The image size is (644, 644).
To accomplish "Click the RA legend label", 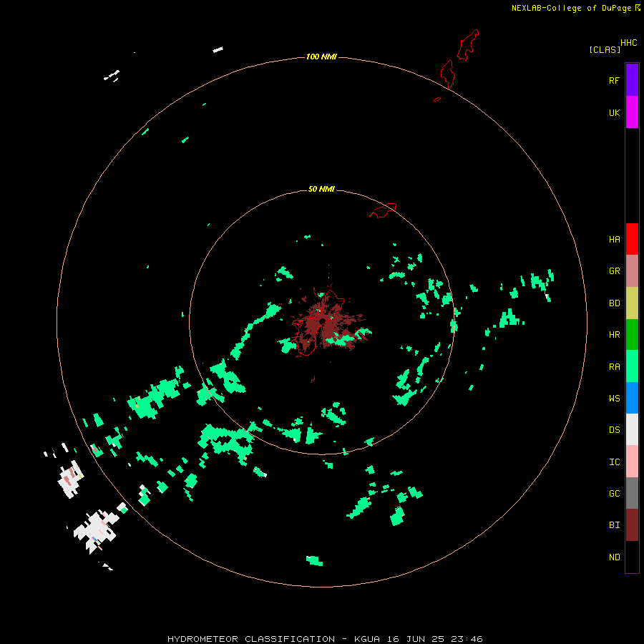I will 614,367.
